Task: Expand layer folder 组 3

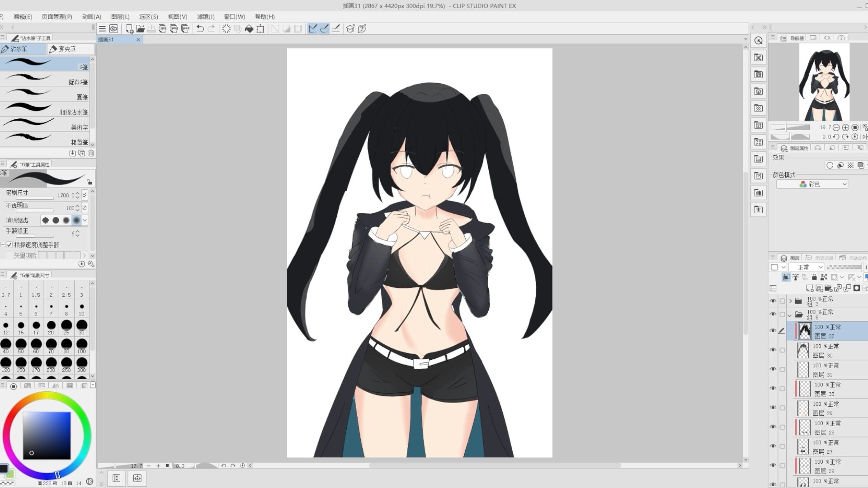Action: click(x=790, y=301)
